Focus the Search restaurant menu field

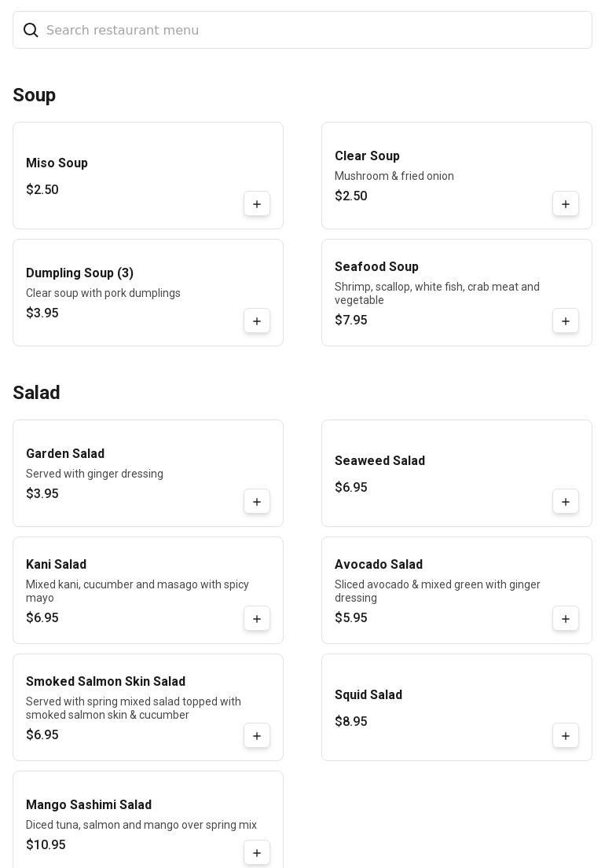pyautogui.click(x=314, y=30)
